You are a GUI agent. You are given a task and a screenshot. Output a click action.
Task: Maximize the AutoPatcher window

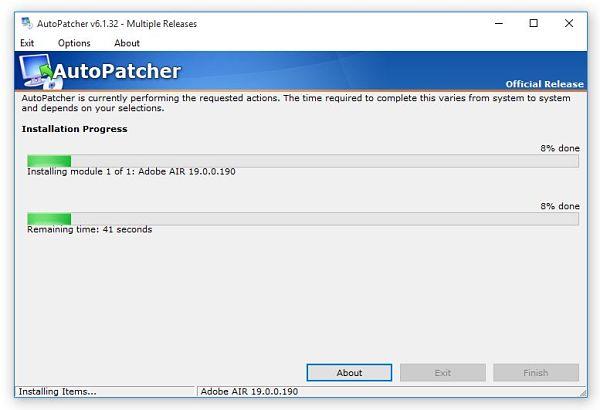(533, 23)
